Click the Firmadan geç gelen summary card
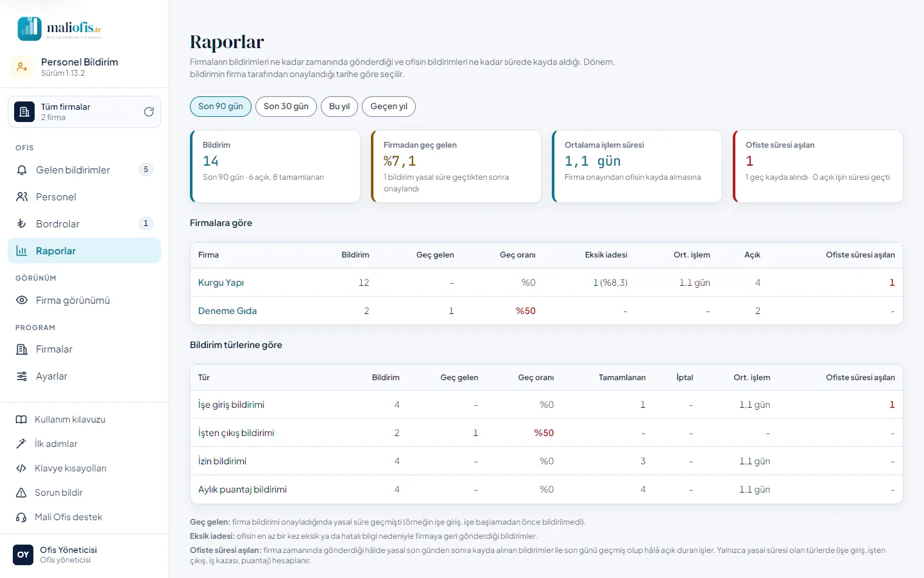This screenshot has width=924, height=578. [x=456, y=166]
